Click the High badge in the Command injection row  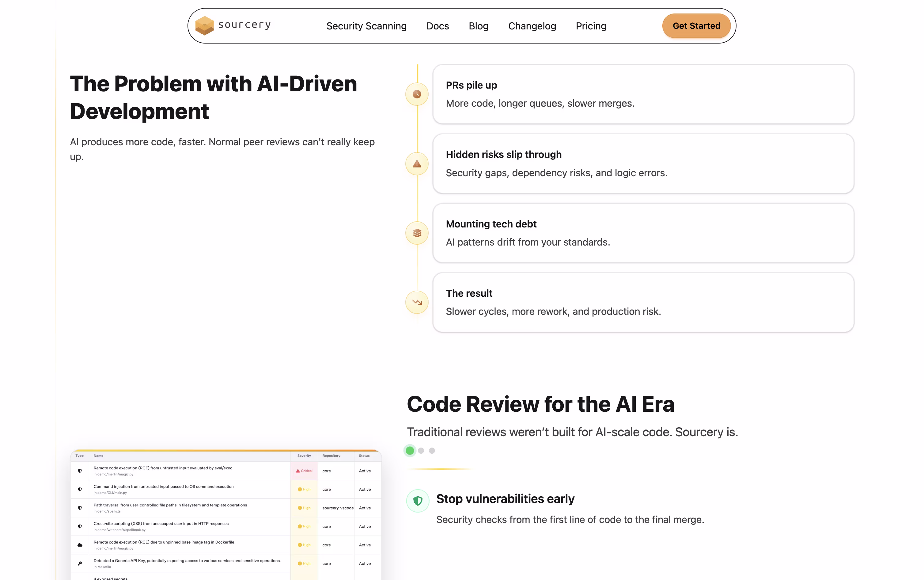click(x=304, y=489)
